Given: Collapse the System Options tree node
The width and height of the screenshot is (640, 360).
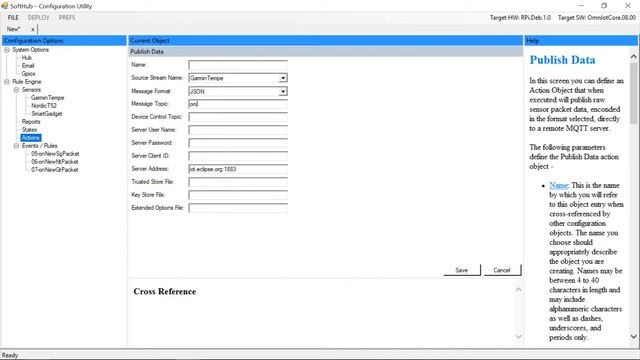Looking at the screenshot, I should click(x=7, y=50).
